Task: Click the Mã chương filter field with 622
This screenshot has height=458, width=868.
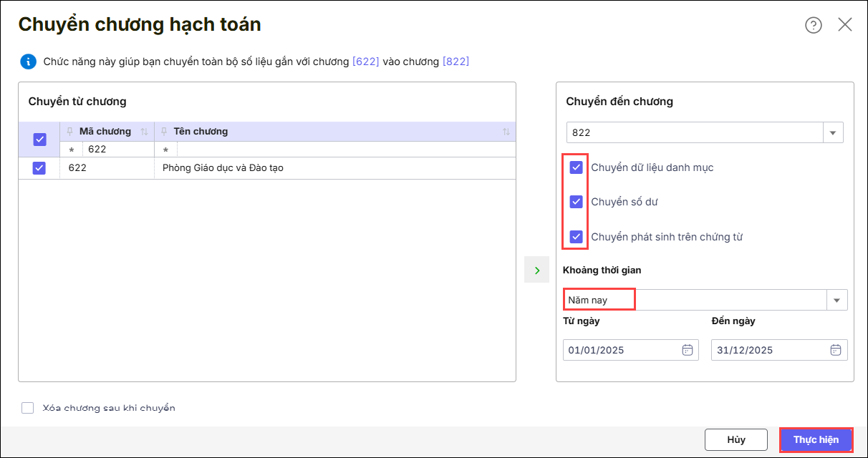Action: pos(117,150)
